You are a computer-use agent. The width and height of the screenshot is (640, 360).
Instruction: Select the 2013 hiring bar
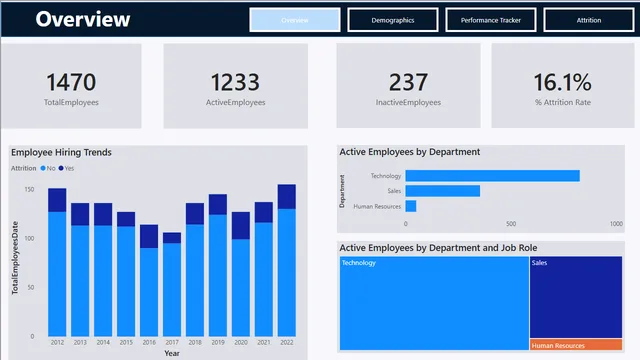click(80, 269)
